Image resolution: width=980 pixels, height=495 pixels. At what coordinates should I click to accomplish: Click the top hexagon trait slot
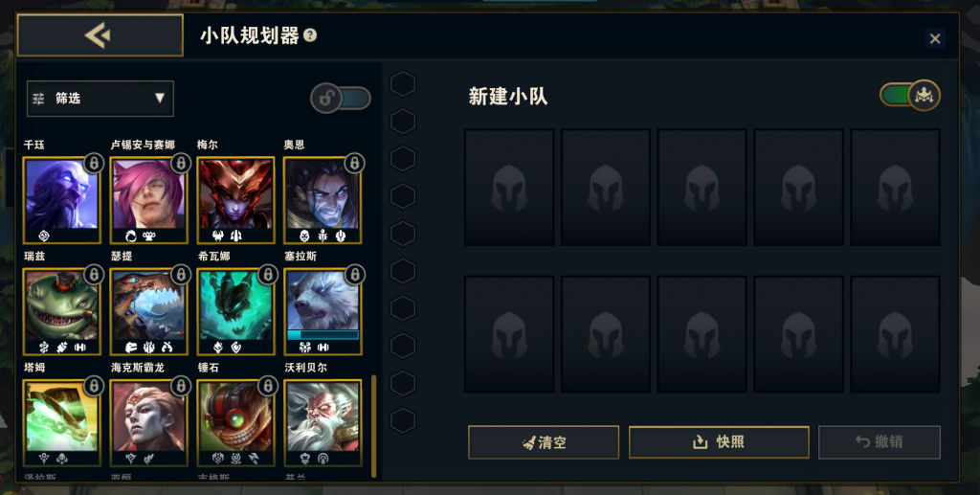403,83
